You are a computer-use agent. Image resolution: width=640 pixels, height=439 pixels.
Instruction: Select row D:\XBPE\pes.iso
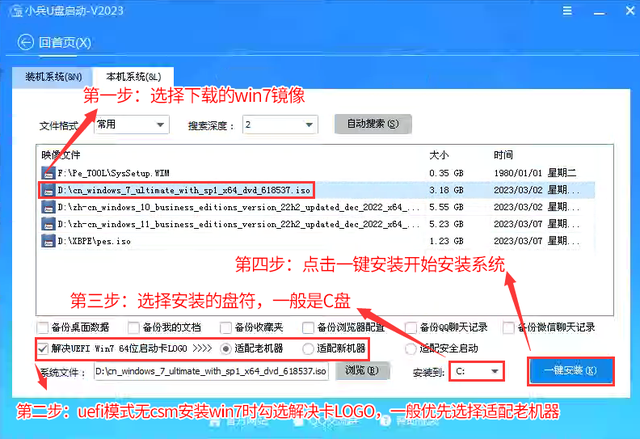click(x=317, y=241)
